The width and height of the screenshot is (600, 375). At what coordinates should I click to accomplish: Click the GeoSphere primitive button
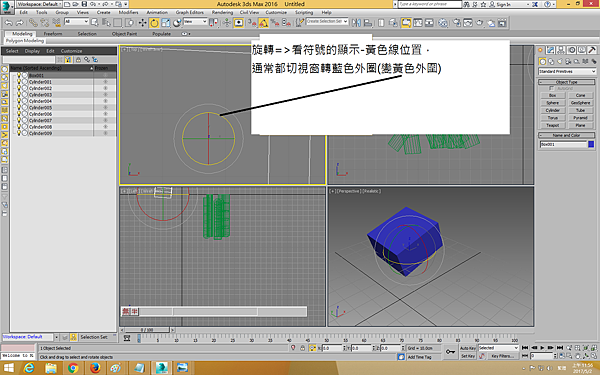point(580,103)
